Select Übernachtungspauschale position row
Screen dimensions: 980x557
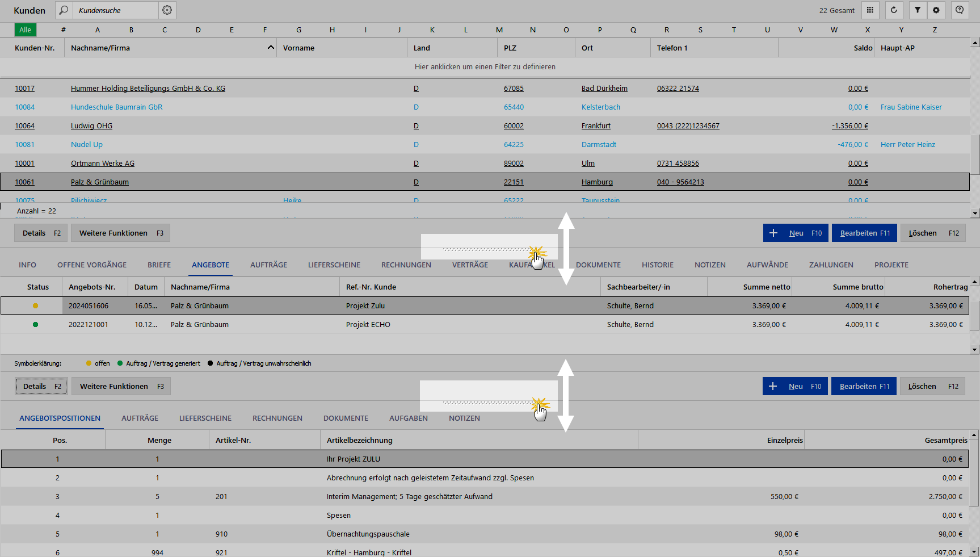485,534
